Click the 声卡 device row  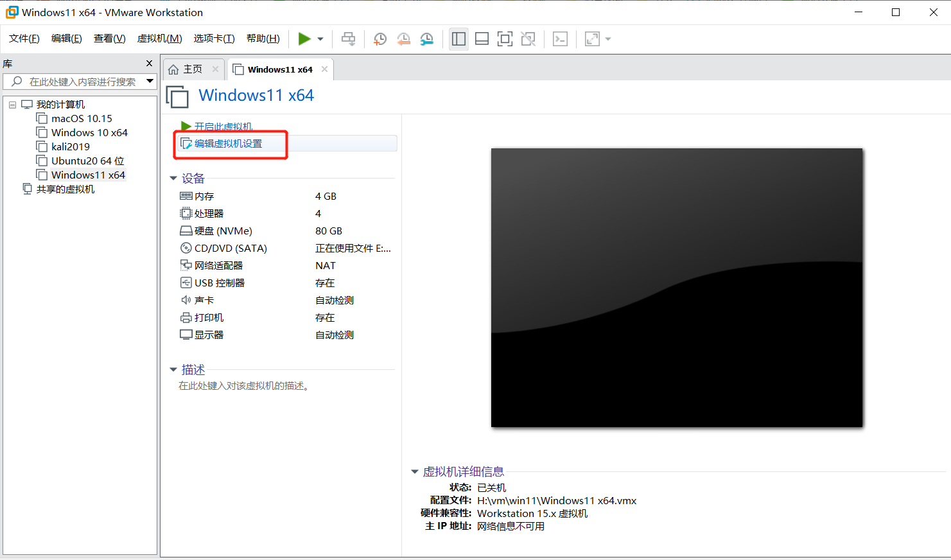click(x=286, y=300)
